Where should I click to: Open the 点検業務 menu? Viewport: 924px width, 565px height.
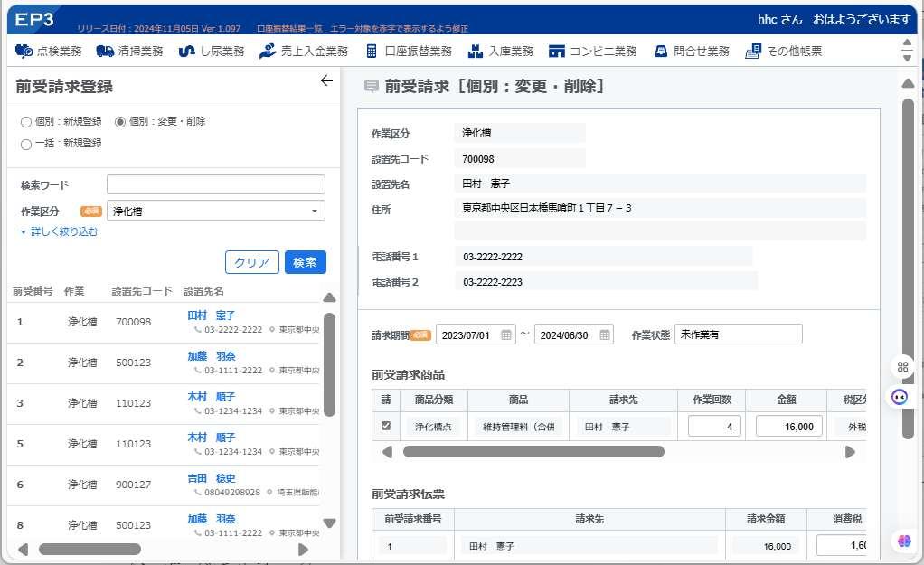[48, 52]
